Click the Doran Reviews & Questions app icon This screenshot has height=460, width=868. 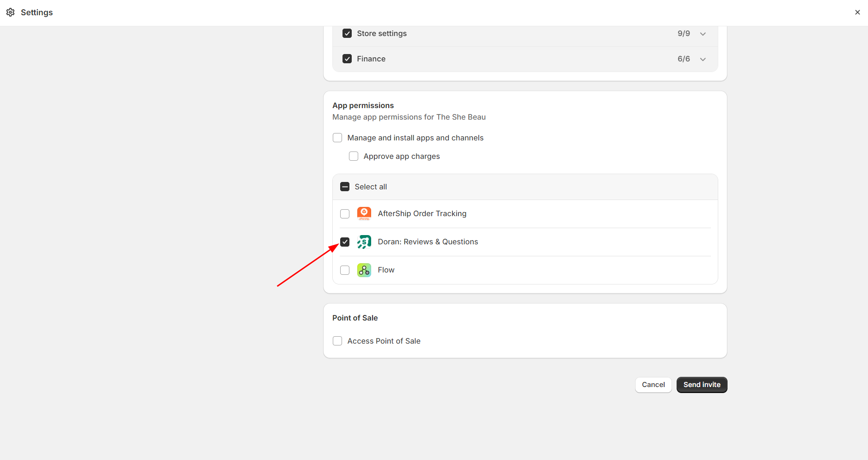point(364,242)
